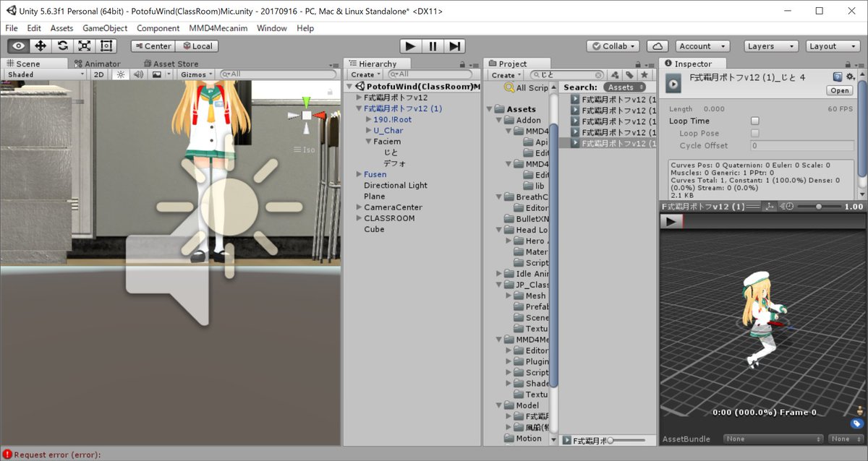868x461 pixels.
Task: Select the Move tool
Action: pos(41,46)
